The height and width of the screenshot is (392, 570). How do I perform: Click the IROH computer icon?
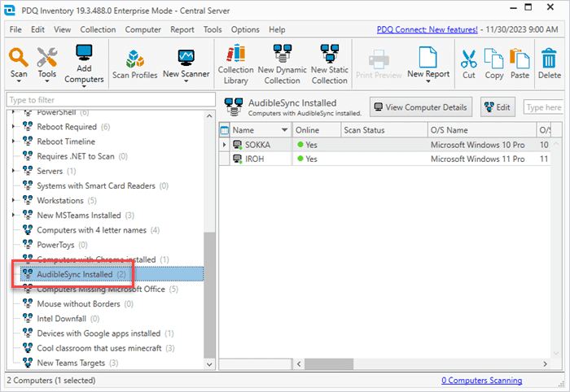238,159
